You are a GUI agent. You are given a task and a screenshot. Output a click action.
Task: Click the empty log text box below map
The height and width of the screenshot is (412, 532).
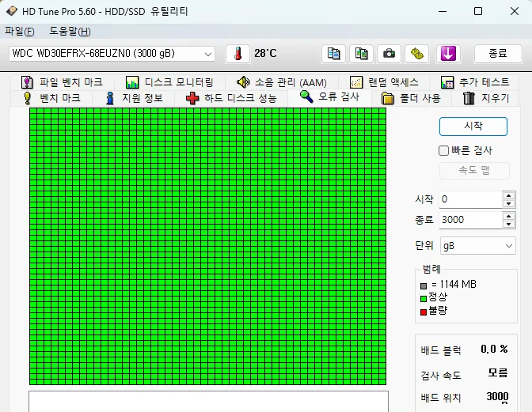point(209,402)
